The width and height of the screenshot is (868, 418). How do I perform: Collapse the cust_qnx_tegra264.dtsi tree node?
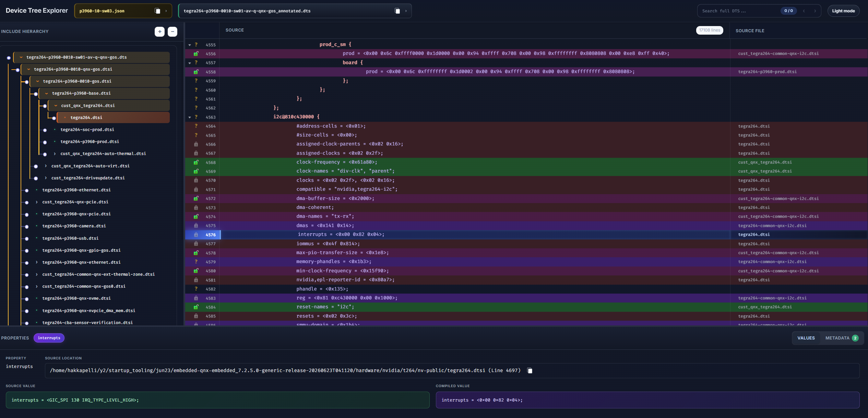(56, 106)
